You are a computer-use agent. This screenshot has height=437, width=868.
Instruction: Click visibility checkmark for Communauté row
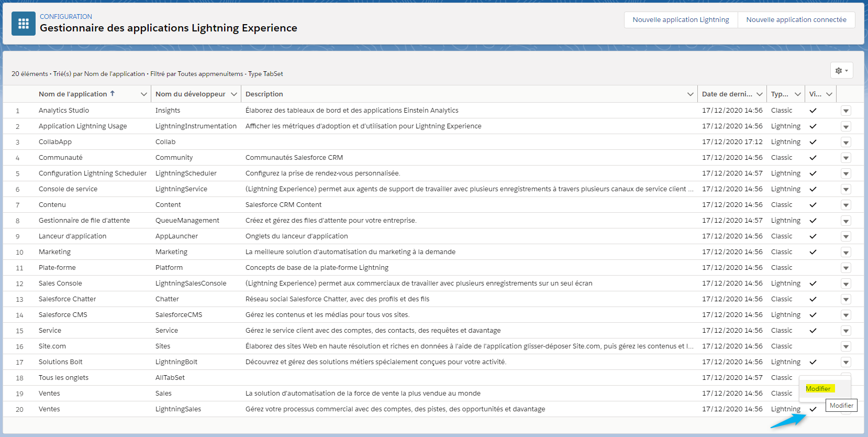click(x=813, y=158)
